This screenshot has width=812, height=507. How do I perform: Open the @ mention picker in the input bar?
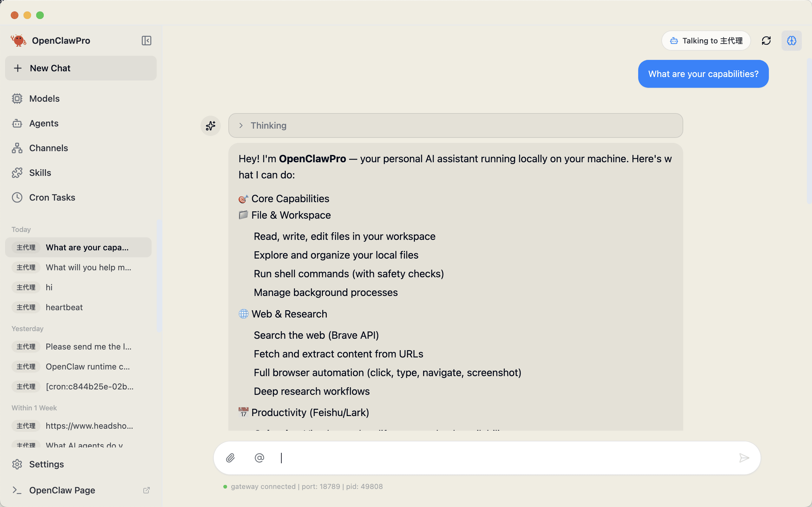[259, 457]
